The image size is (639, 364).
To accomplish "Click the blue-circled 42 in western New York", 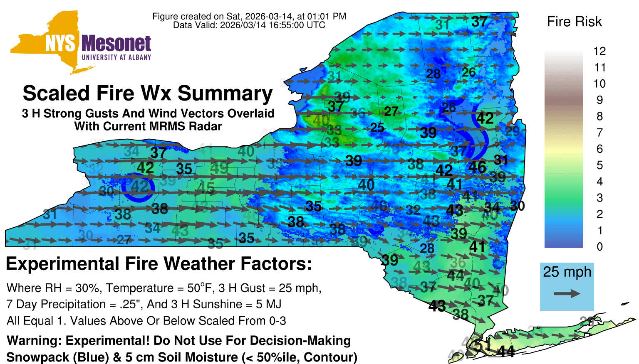I will coord(139,187).
